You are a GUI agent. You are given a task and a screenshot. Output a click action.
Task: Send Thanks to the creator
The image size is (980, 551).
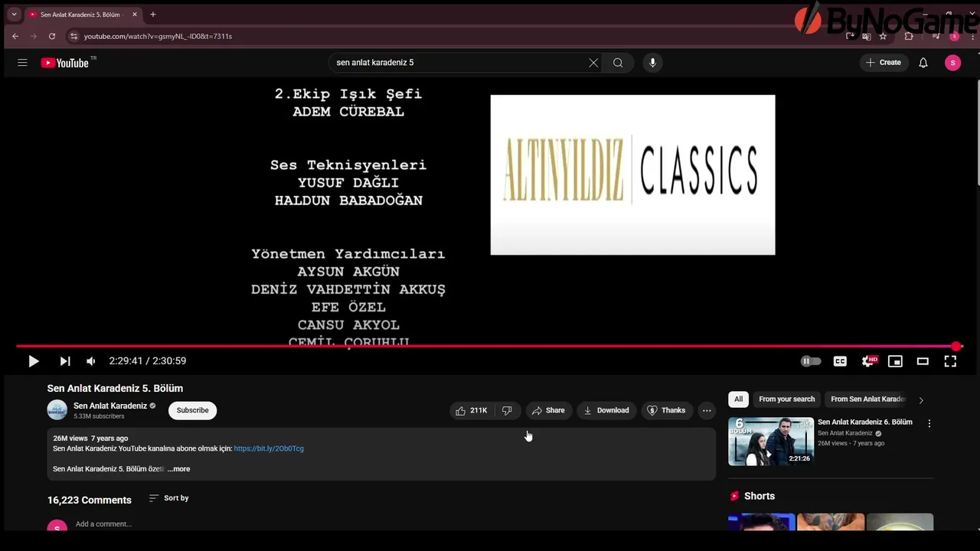(666, 411)
